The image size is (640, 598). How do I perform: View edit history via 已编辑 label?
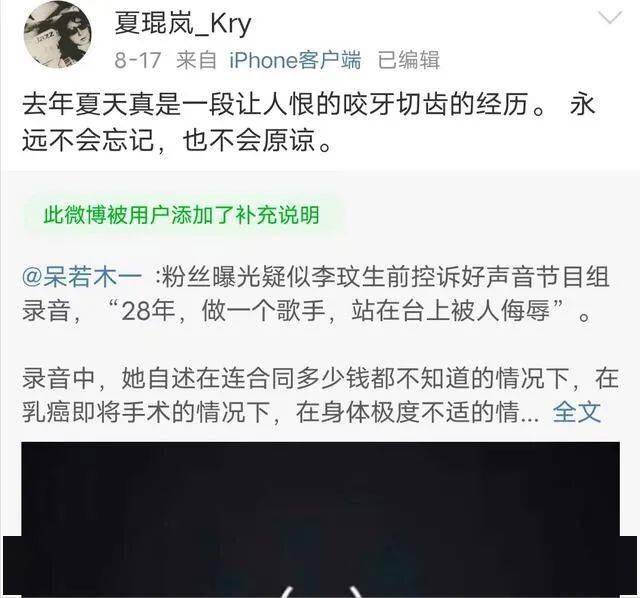click(x=409, y=60)
